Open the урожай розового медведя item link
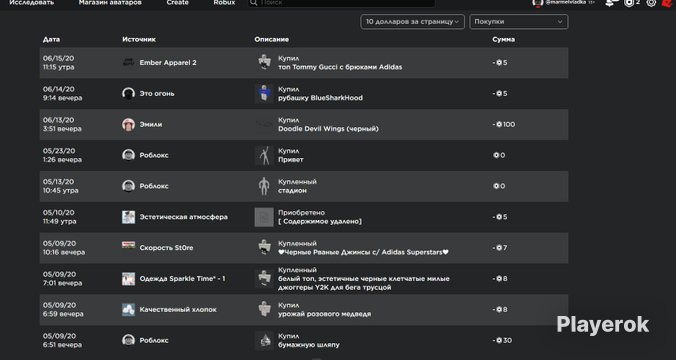Screen dimensions: 676x360 324,314
